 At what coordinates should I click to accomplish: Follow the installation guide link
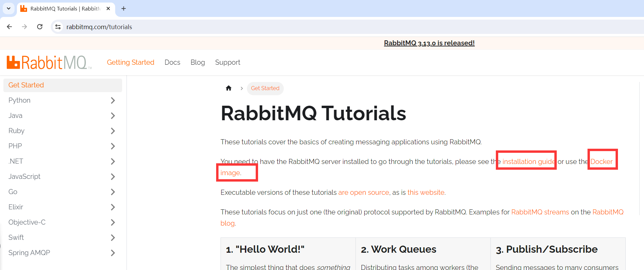tap(529, 162)
